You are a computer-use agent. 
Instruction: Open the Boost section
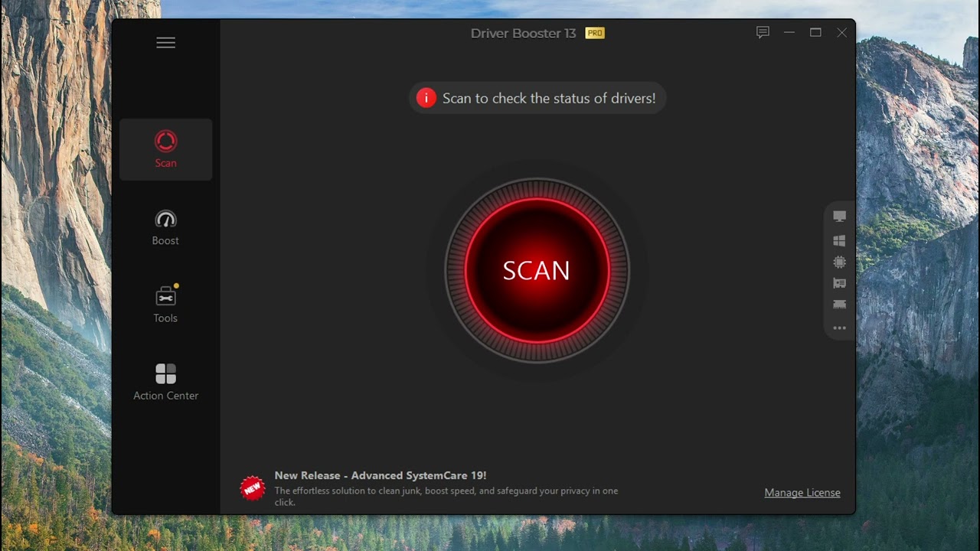tap(165, 228)
